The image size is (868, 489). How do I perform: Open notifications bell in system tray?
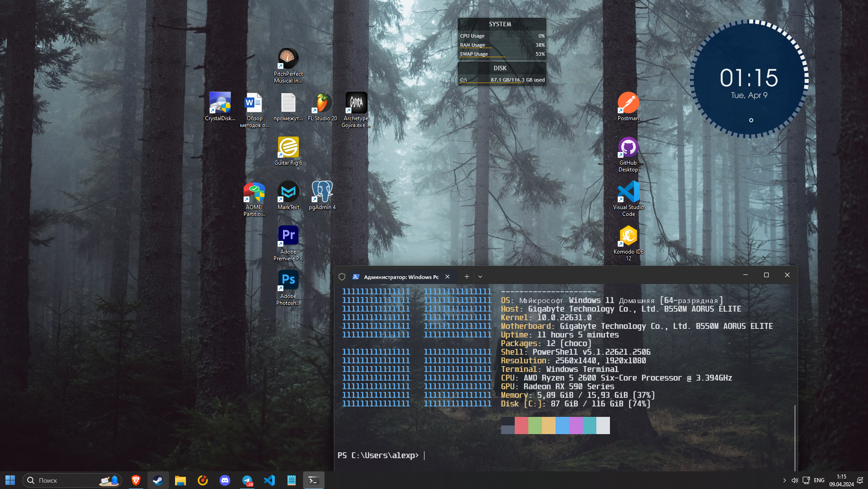pos(860,480)
